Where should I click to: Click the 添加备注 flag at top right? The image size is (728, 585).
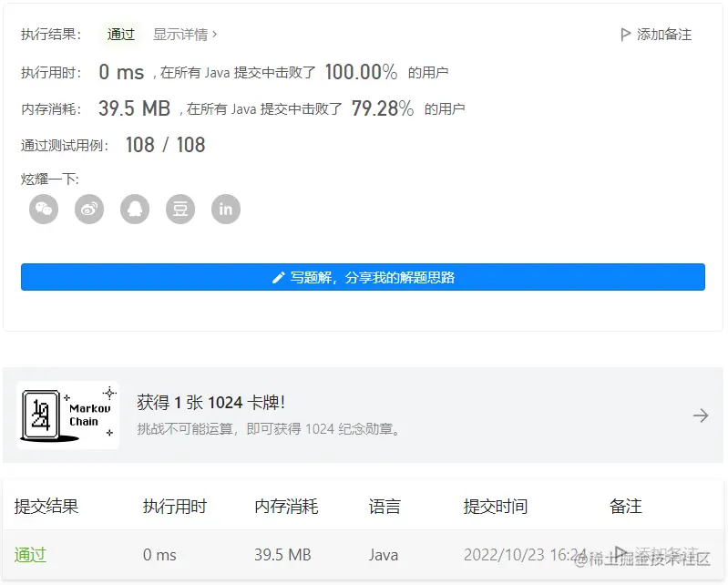pos(656,35)
